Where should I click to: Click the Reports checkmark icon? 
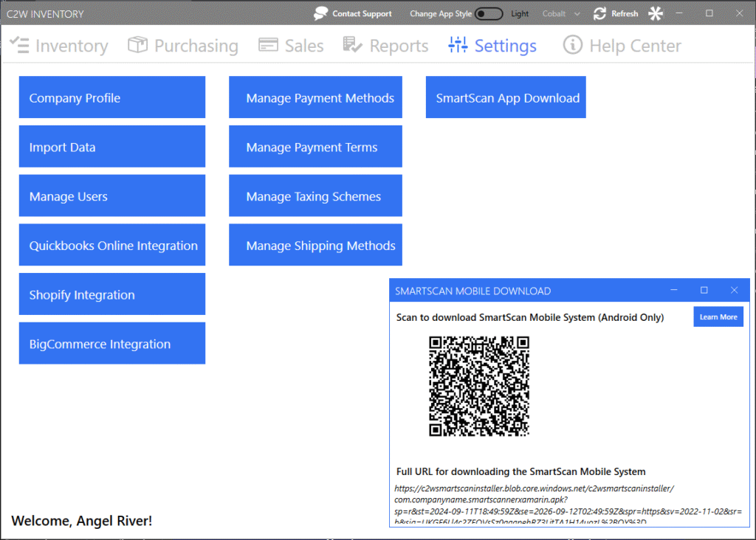[353, 45]
